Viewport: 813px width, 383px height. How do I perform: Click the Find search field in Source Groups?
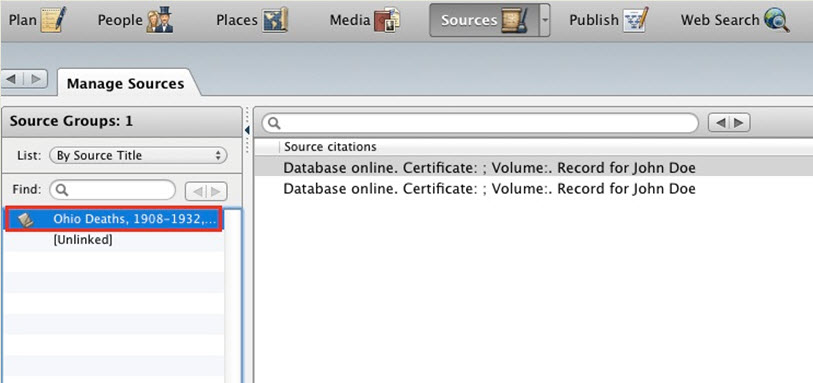click(113, 190)
